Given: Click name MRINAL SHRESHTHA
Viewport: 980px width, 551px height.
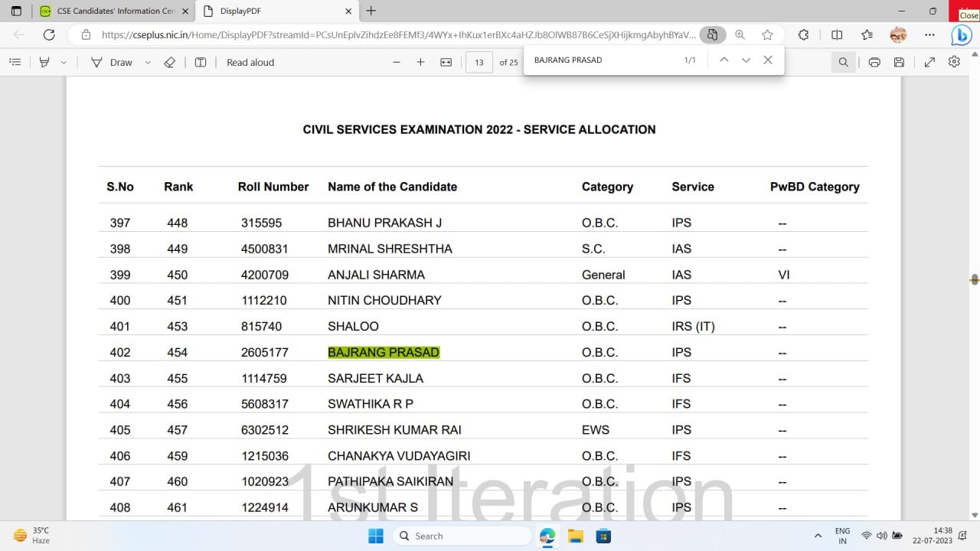Looking at the screenshot, I should (x=390, y=249).
